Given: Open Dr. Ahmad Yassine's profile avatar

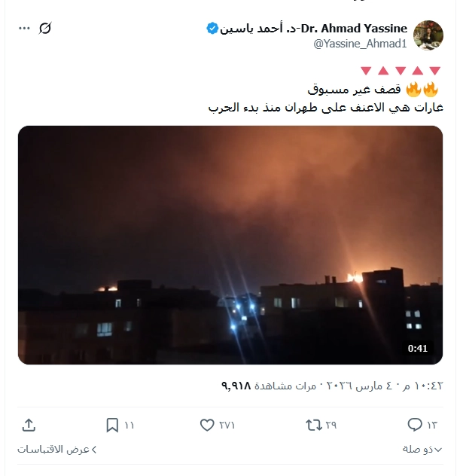Looking at the screenshot, I should pos(428,35).
